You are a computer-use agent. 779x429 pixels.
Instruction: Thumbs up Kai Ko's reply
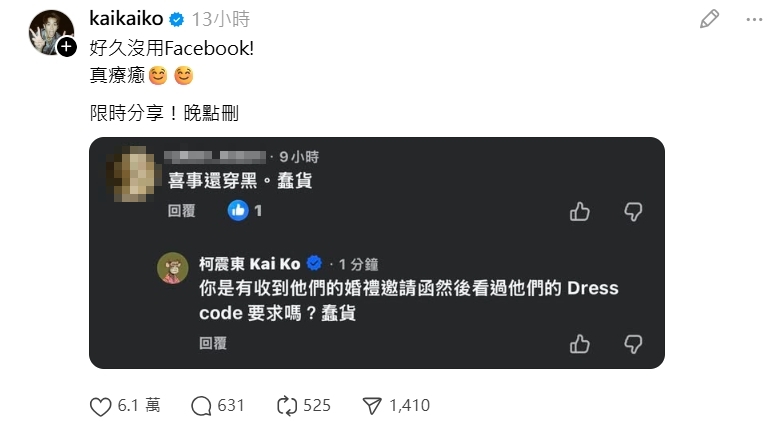[580, 344]
